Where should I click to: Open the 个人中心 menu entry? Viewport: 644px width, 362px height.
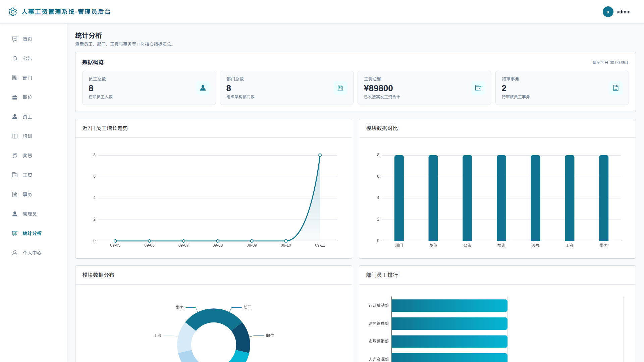pyautogui.click(x=34, y=253)
